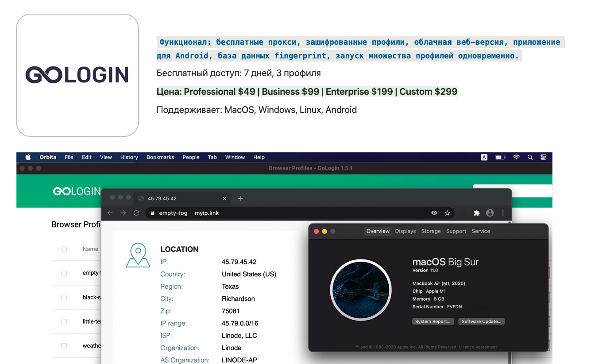Open the Licence Agreement link

(478, 347)
